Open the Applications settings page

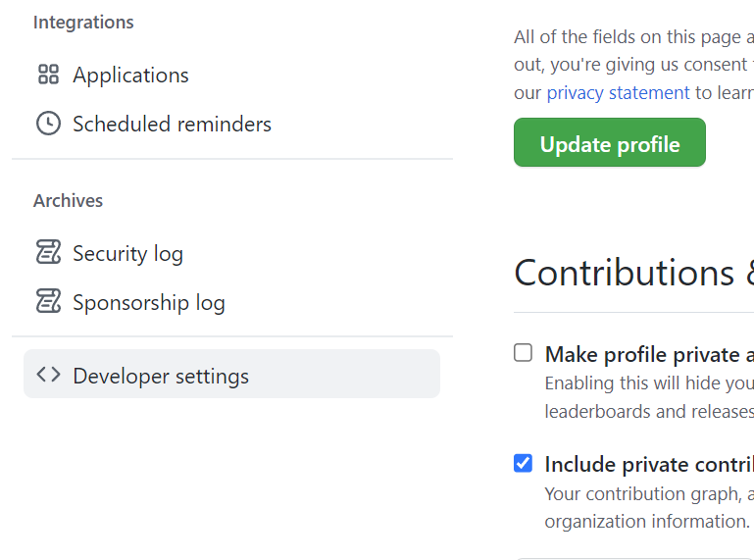pos(130,75)
